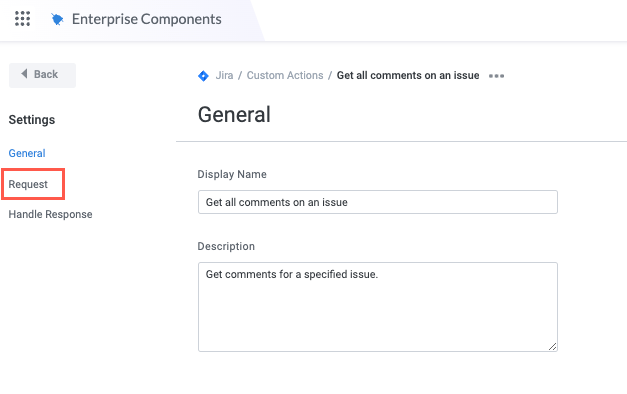Image resolution: width=627 pixels, height=394 pixels.
Task: Click the General page heading
Action: click(x=234, y=114)
